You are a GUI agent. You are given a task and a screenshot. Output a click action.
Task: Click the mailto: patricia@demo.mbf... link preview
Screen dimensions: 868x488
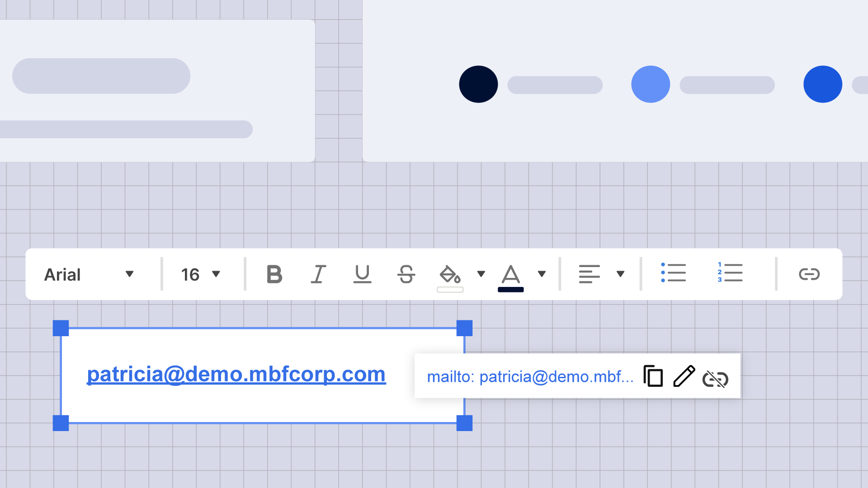pos(530,377)
